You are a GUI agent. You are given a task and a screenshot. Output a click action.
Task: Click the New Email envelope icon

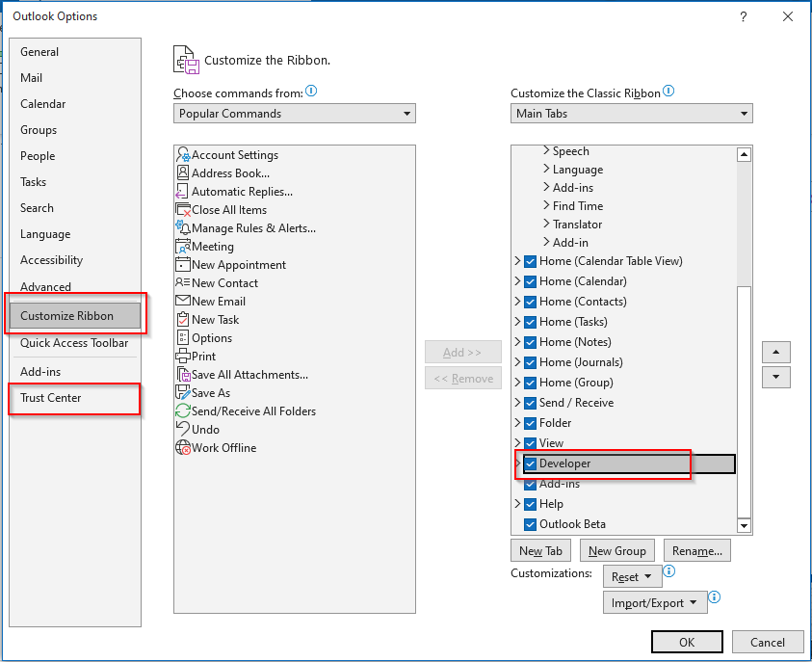click(x=183, y=301)
